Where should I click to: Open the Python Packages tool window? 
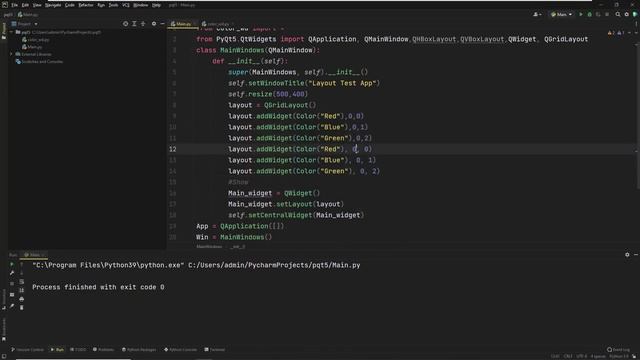[x=139, y=350]
